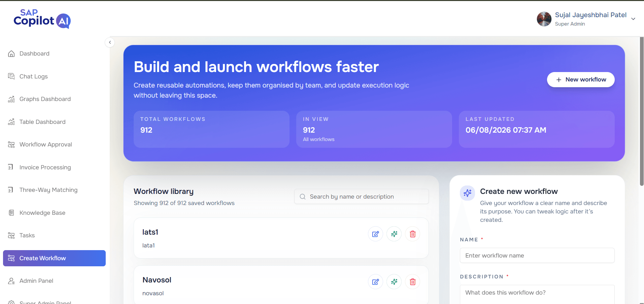Select Create Workflow sidebar item
644x304 pixels.
tap(54, 258)
